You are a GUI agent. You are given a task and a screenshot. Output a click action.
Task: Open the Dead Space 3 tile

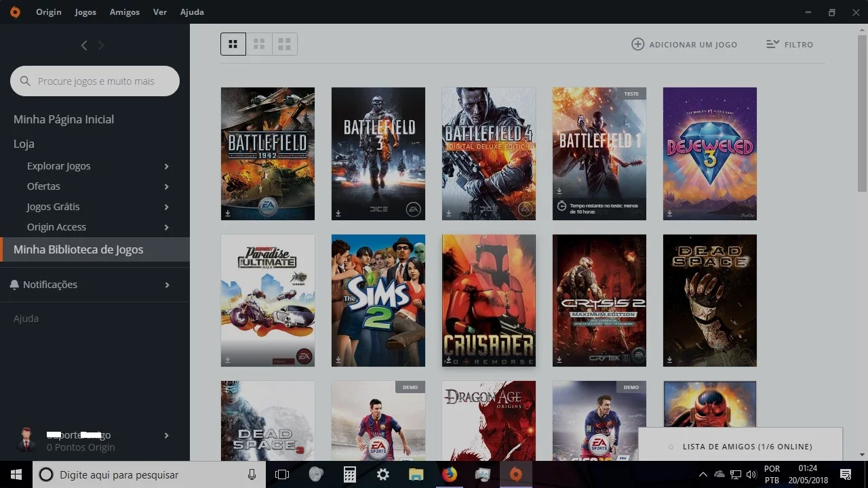(x=268, y=421)
